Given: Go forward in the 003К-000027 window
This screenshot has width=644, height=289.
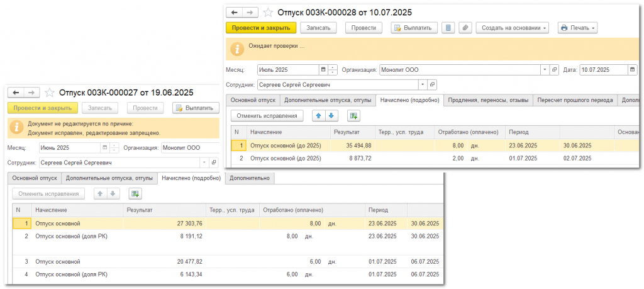Looking at the screenshot, I should pos(31,93).
